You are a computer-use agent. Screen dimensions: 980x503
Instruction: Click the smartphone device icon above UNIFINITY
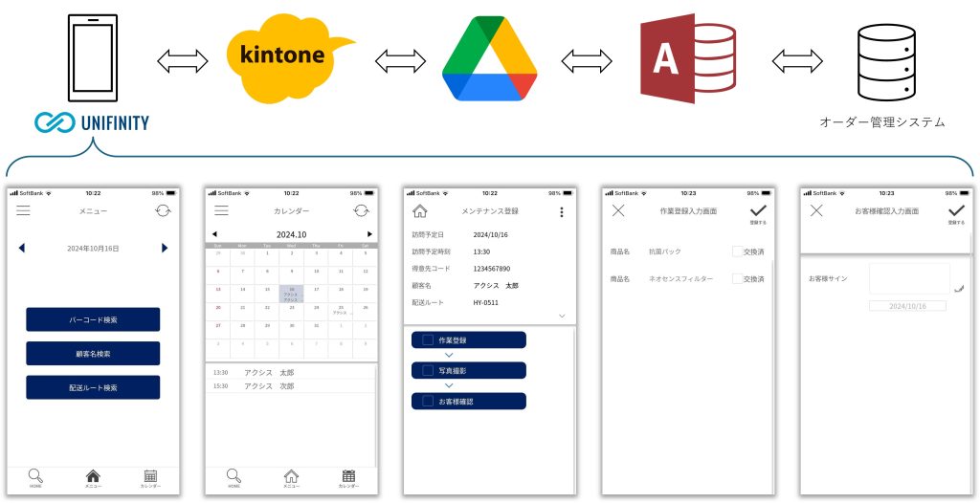click(x=93, y=58)
